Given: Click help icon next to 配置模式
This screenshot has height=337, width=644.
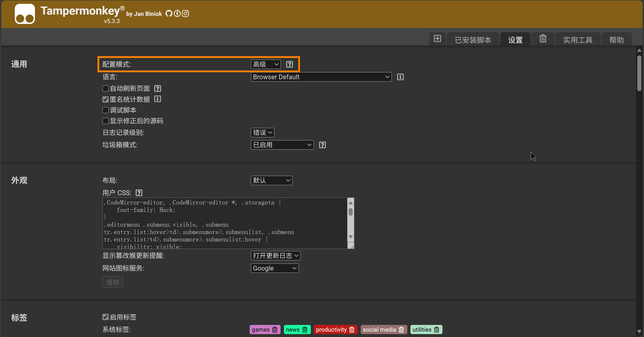Looking at the screenshot, I should (x=290, y=64).
